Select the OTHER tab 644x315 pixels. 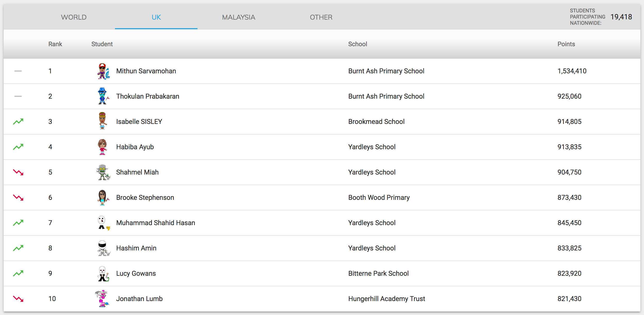[x=321, y=17]
